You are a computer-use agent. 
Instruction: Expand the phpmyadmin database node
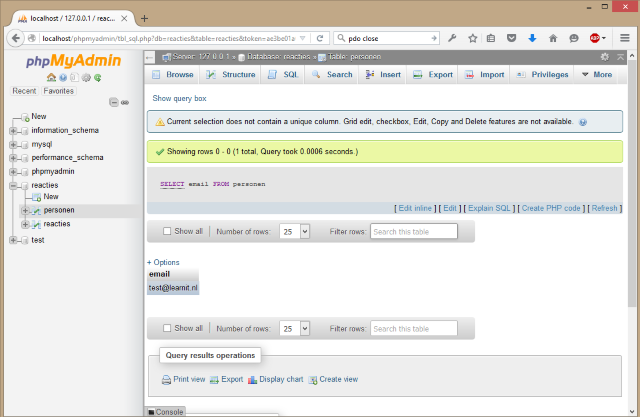point(13,172)
